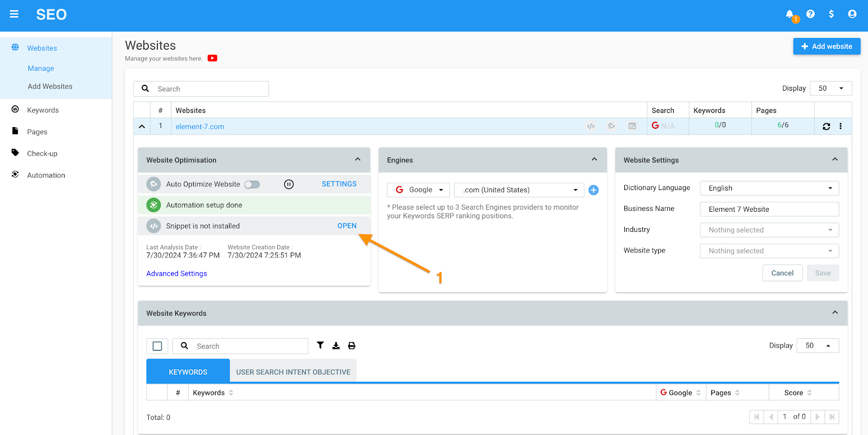Switch to User Search Intent Objective tab
The width and height of the screenshot is (868, 435).
click(x=293, y=372)
